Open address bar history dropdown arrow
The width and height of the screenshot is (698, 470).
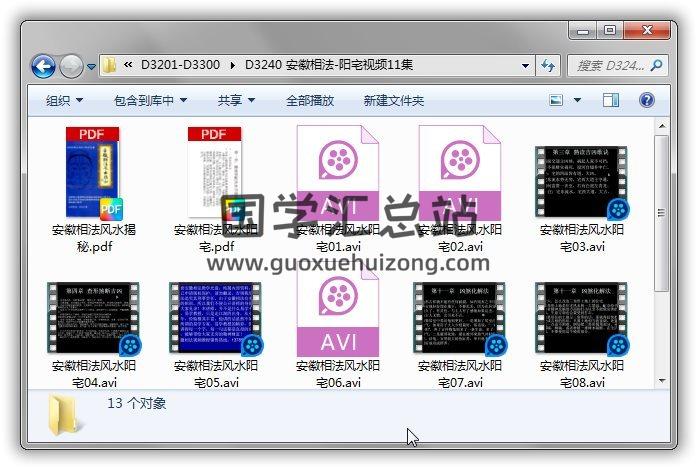525,66
